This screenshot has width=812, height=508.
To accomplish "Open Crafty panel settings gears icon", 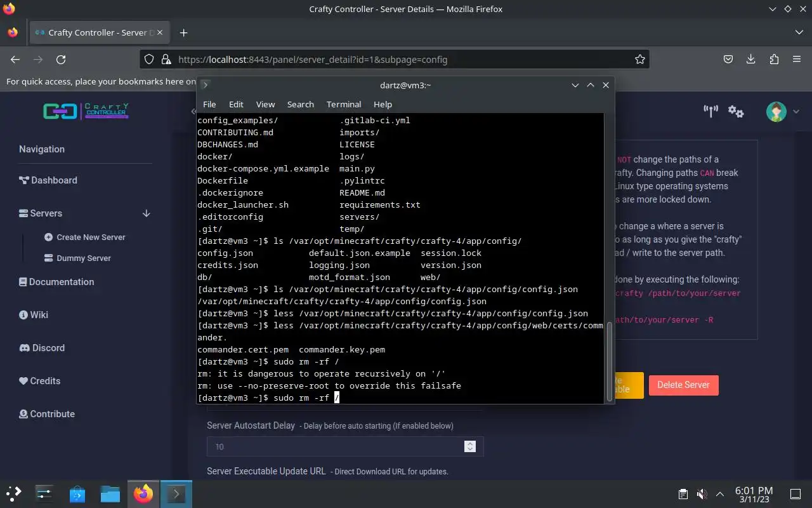I will pyautogui.click(x=736, y=112).
